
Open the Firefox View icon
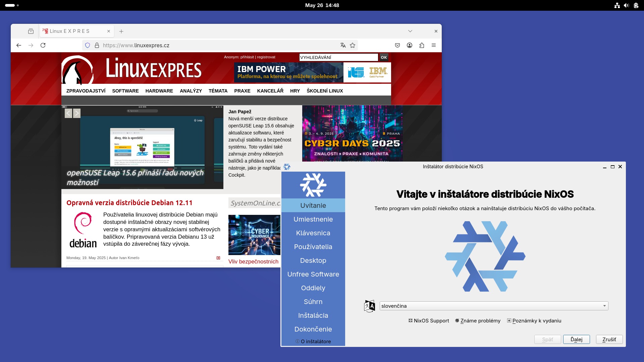pos(31,31)
